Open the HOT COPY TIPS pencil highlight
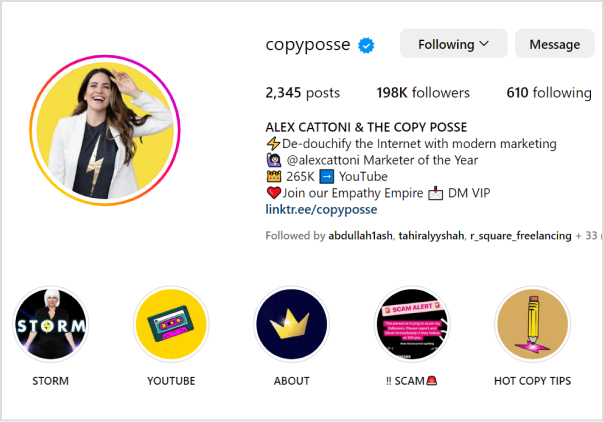 point(532,324)
